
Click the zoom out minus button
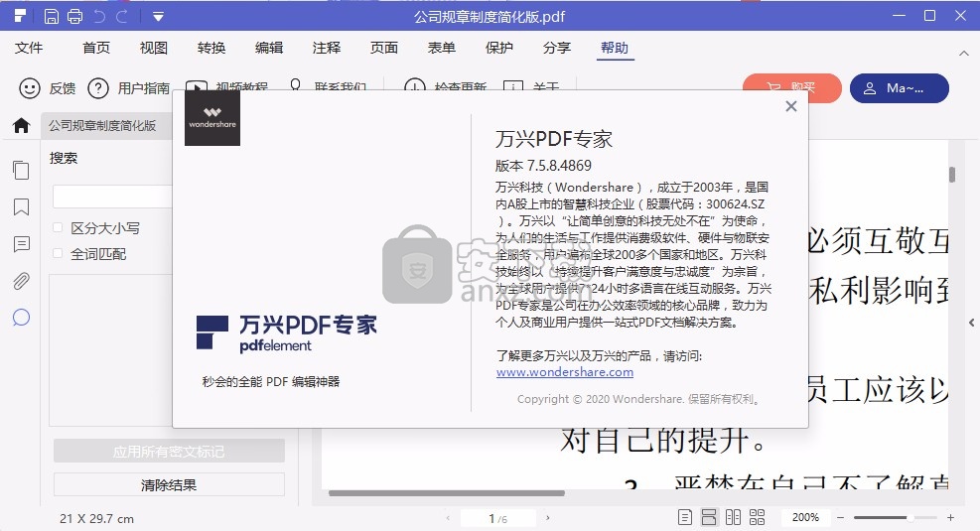click(841, 518)
